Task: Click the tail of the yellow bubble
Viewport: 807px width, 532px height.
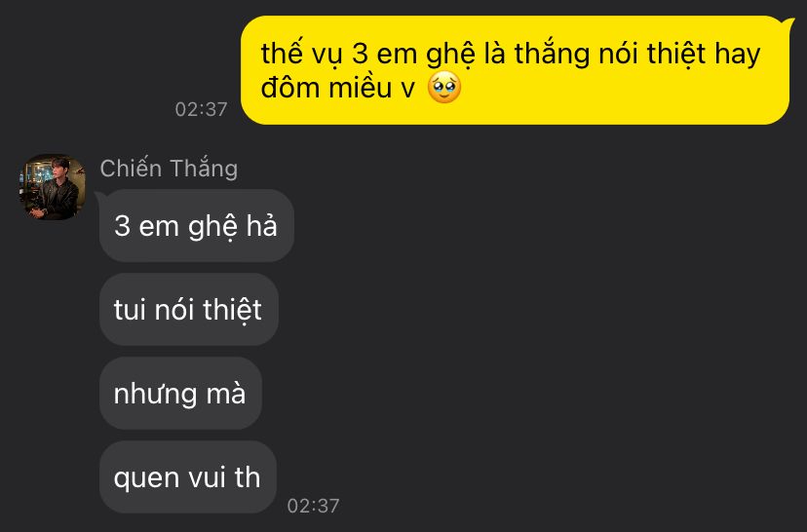Action: [x=789, y=22]
